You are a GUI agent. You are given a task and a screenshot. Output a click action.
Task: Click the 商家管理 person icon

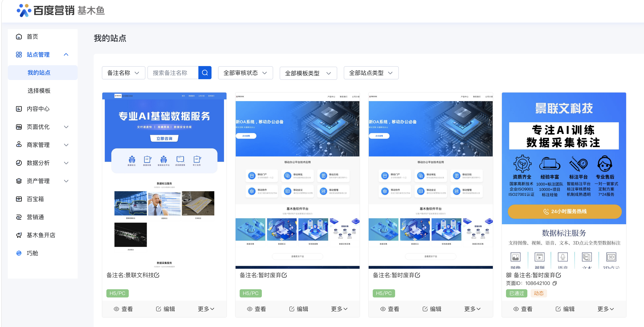click(19, 145)
